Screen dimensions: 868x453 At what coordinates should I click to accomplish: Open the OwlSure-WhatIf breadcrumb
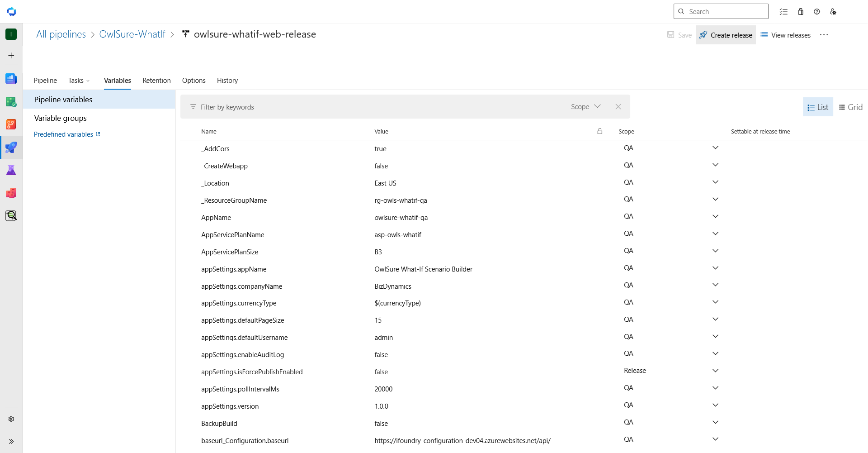pos(132,34)
